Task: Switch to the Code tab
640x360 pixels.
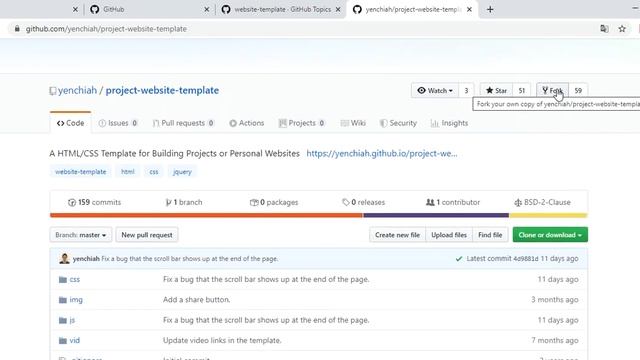Action: click(x=71, y=123)
